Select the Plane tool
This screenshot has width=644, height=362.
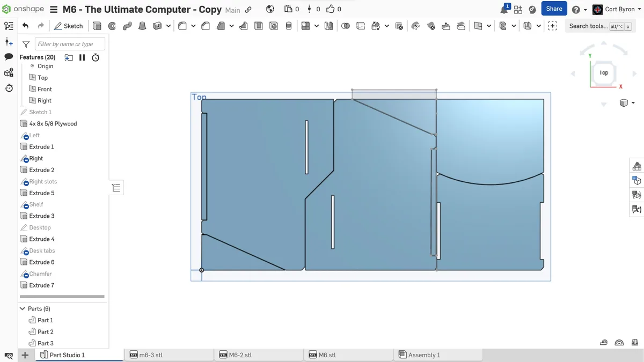click(478, 26)
